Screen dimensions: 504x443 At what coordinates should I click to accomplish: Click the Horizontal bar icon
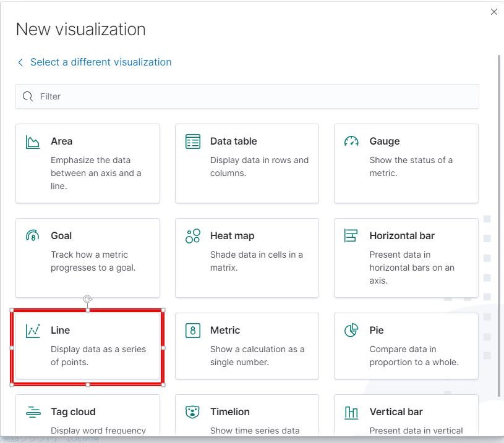351,235
